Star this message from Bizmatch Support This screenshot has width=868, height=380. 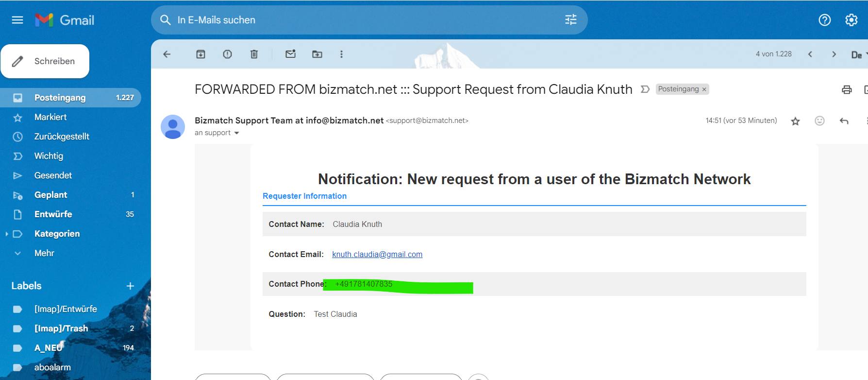[795, 121]
